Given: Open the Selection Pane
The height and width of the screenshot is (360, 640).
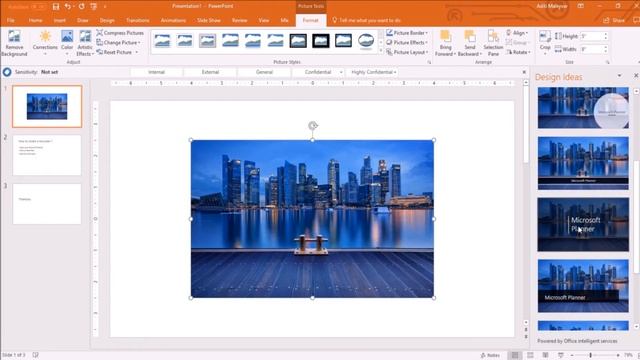Looking at the screenshot, I should pyautogui.click(x=493, y=42).
